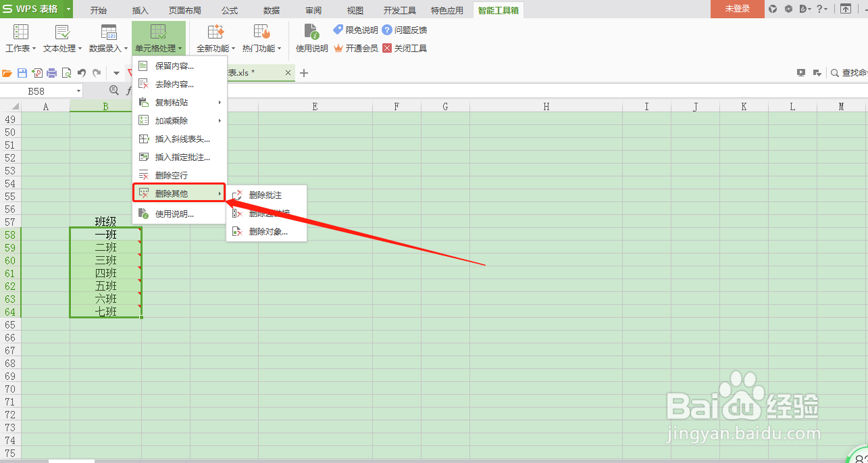The image size is (868, 463).
Task: Choose 删除批注 from submenu
Action: coord(266,195)
